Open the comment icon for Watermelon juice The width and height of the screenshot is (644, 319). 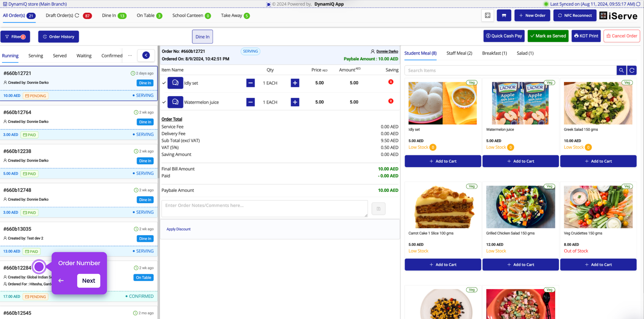(x=175, y=102)
